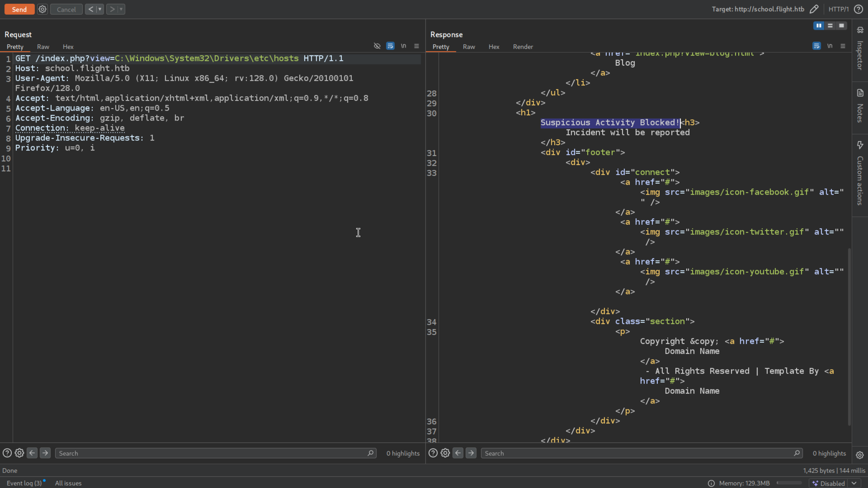
Task: Toggle word wrap in Request editor
Action: (x=390, y=46)
